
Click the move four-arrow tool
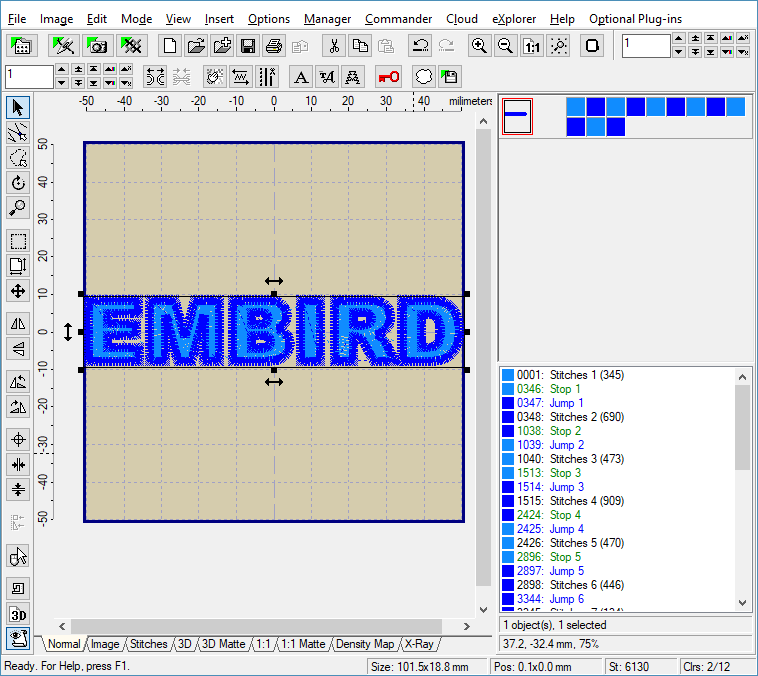coord(18,291)
